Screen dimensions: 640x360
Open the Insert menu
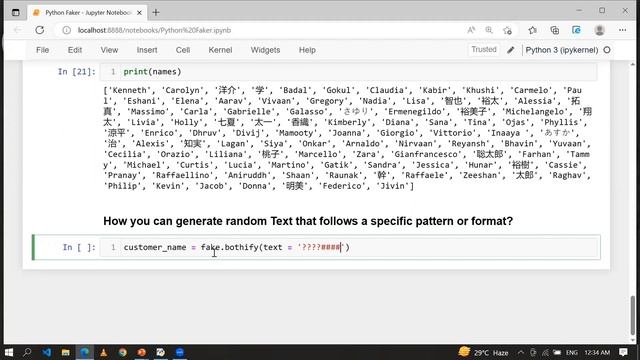pos(147,50)
